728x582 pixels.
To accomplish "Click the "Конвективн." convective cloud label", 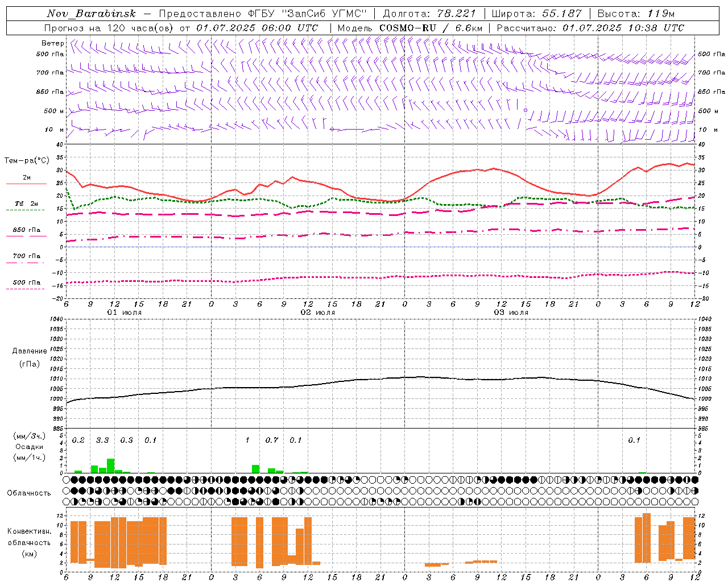I will 29,531.
